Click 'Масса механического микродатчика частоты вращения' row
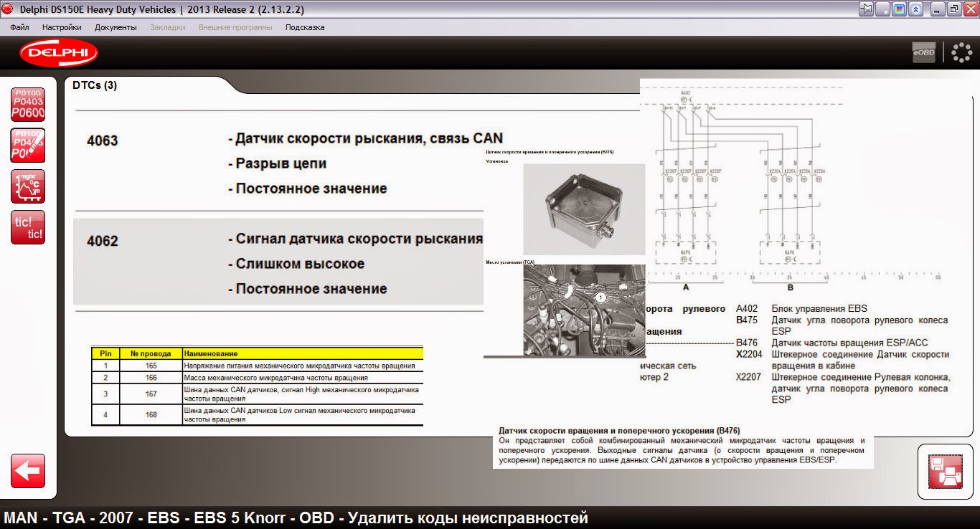980x529 pixels. coord(276,377)
